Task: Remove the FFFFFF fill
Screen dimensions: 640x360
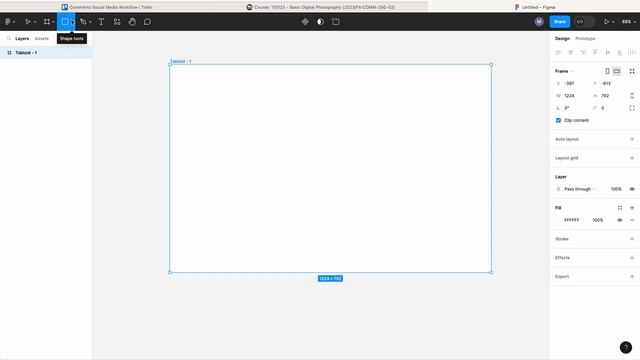Action: (x=632, y=220)
